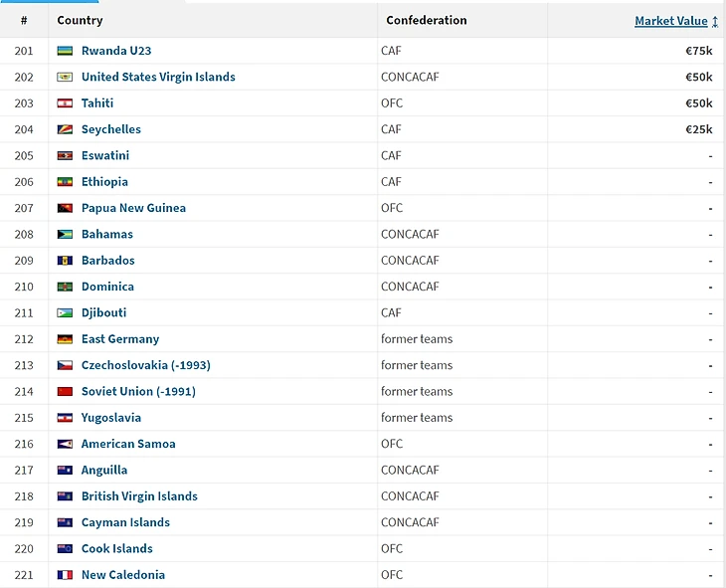Click rank number 221

24,575
